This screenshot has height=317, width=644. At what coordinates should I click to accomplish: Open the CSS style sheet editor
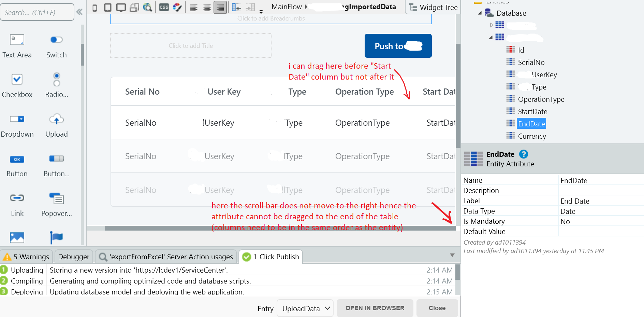pos(164,7)
